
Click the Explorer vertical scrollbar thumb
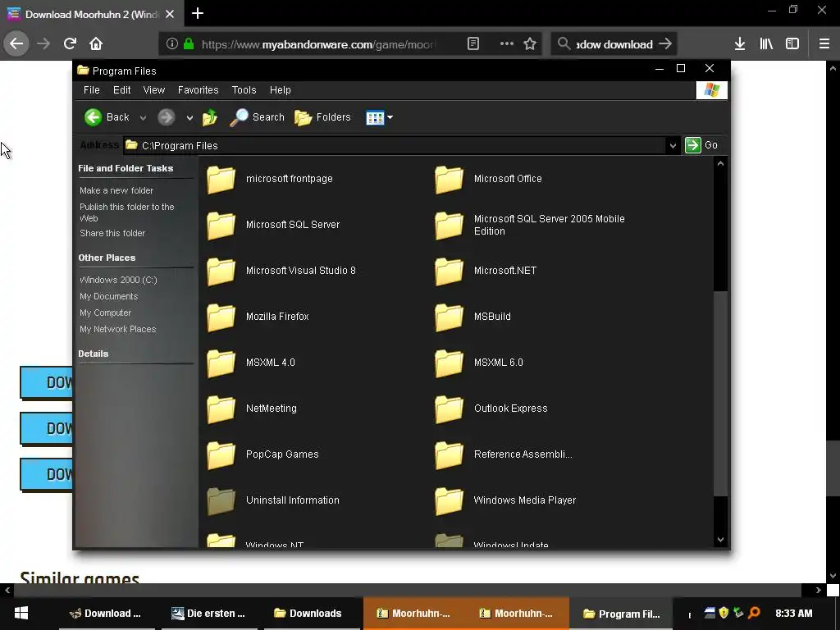[x=720, y=394]
